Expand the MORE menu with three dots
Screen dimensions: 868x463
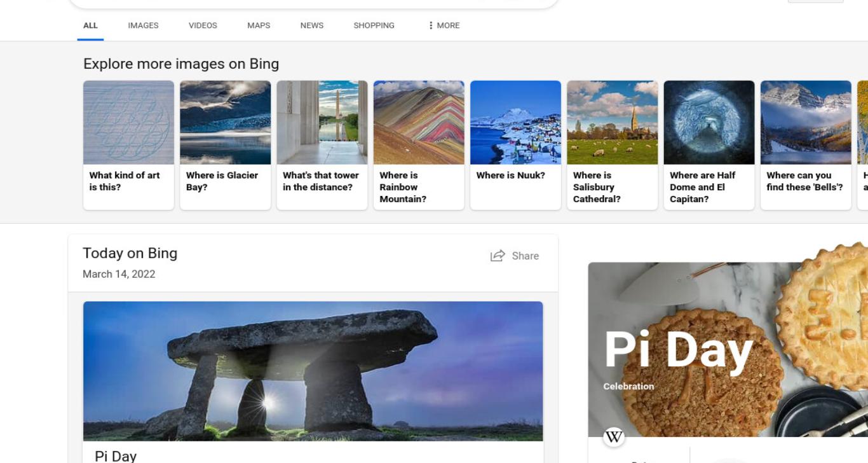pos(444,25)
